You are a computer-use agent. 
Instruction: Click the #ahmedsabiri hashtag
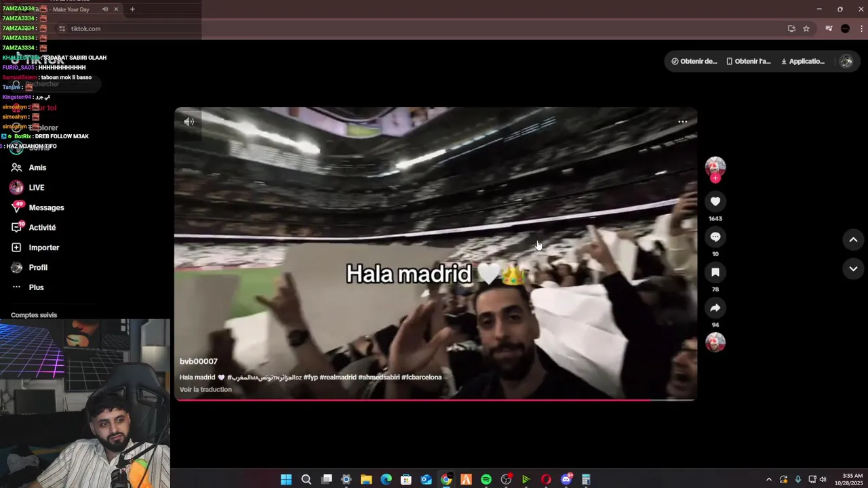coord(379,378)
